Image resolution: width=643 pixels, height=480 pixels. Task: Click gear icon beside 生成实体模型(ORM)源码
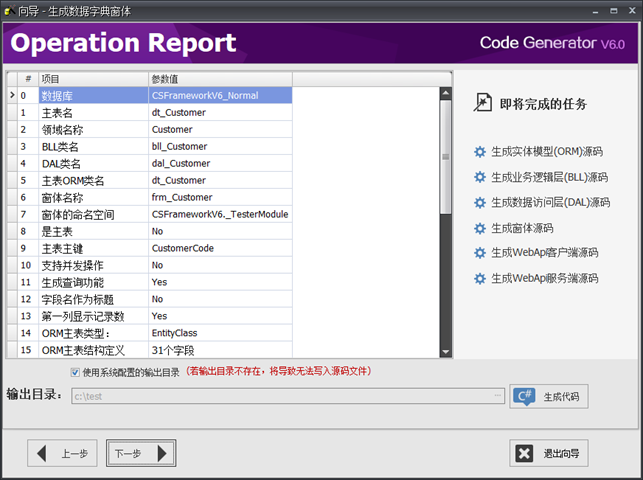pyautogui.click(x=480, y=153)
